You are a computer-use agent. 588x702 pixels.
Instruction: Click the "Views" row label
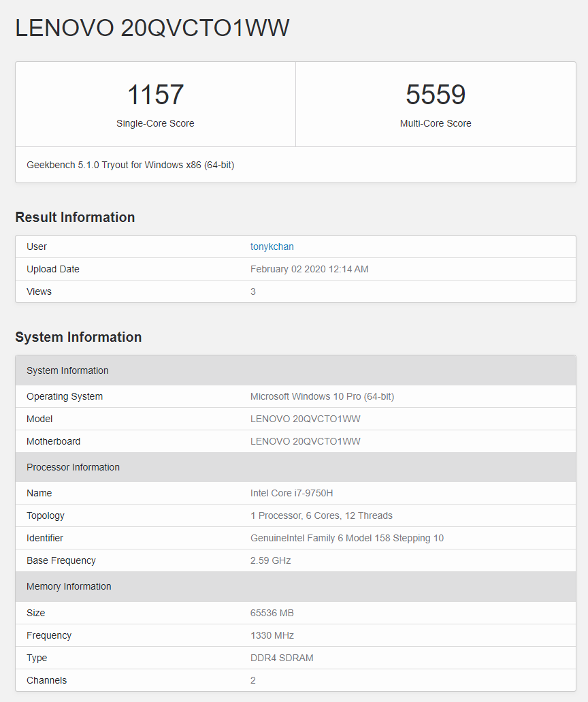pyautogui.click(x=39, y=291)
